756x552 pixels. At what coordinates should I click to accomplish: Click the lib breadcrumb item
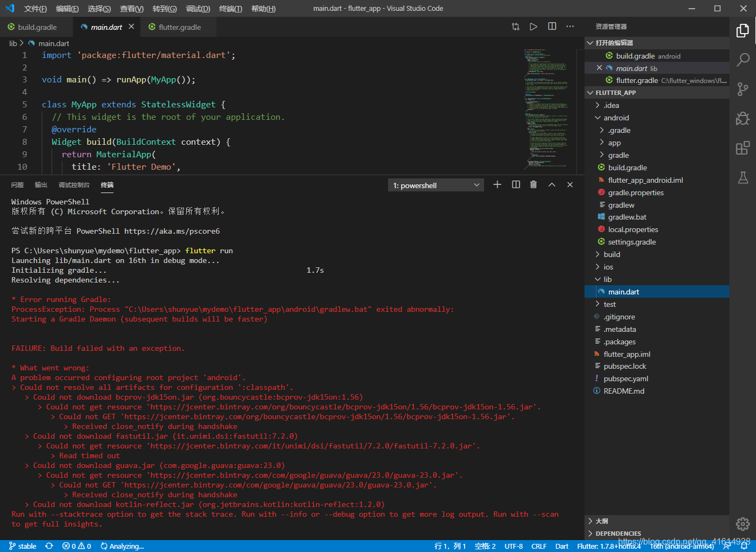click(x=13, y=43)
